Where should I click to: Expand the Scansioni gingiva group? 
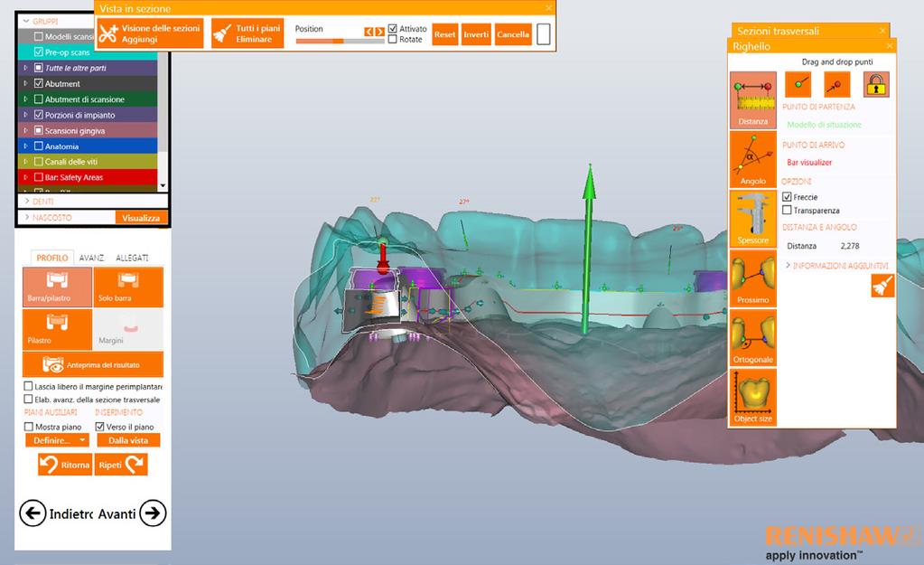click(25, 130)
